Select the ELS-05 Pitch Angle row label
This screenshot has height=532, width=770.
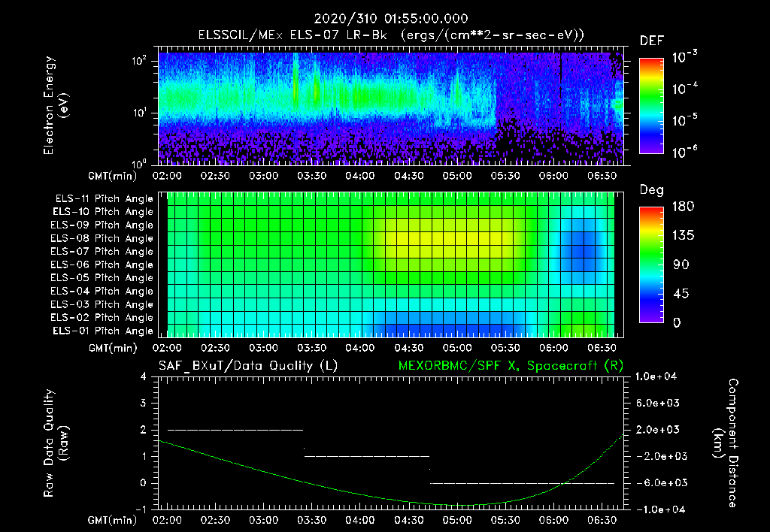[102, 278]
